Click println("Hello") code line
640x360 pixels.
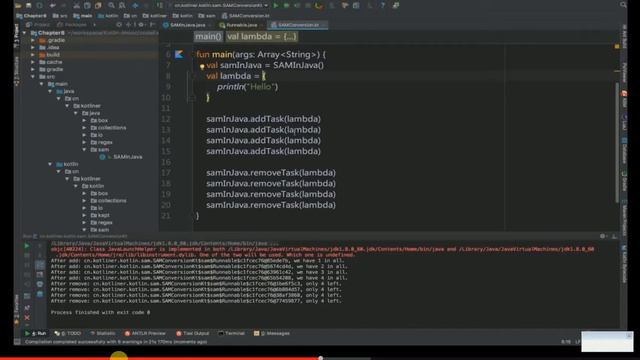pos(247,87)
